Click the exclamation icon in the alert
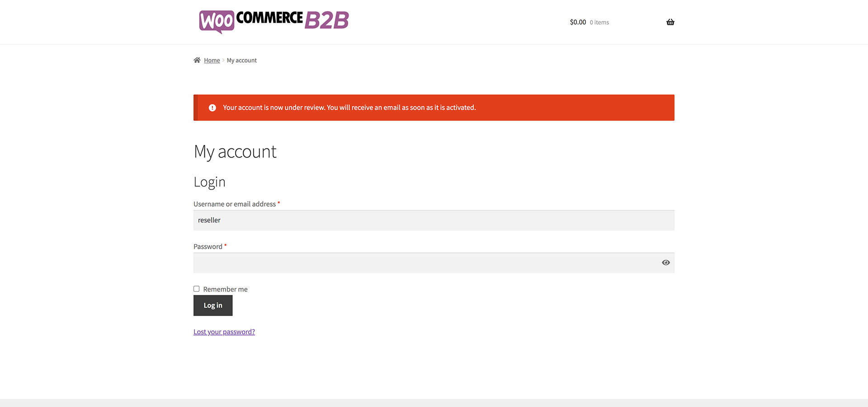 coord(212,108)
